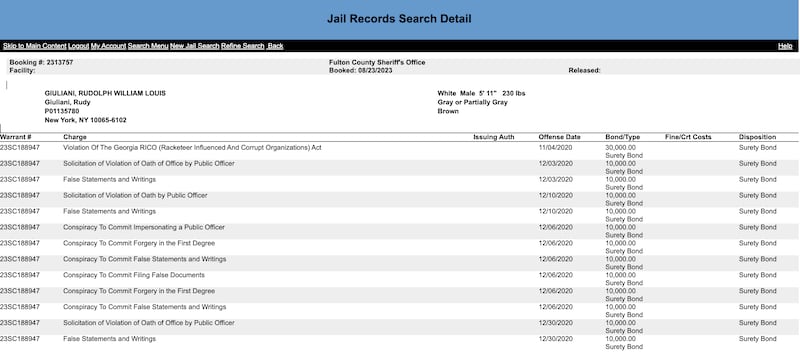Go Back via the Back link

pos(276,46)
